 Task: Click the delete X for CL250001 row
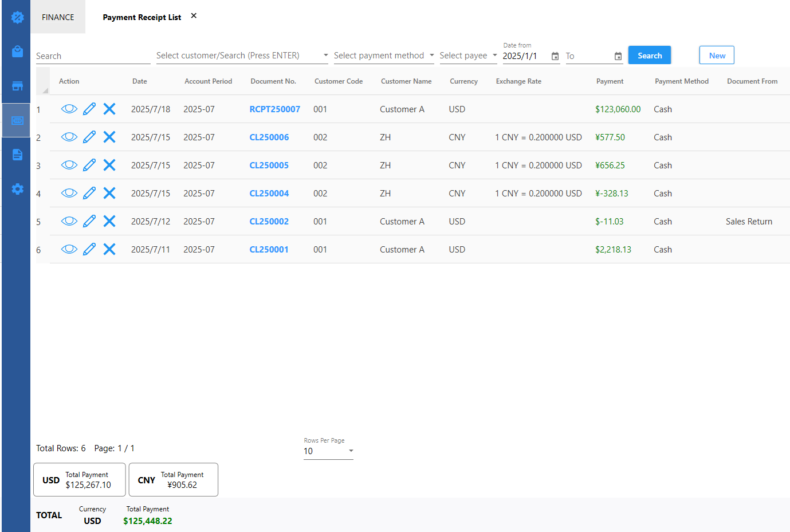109,249
